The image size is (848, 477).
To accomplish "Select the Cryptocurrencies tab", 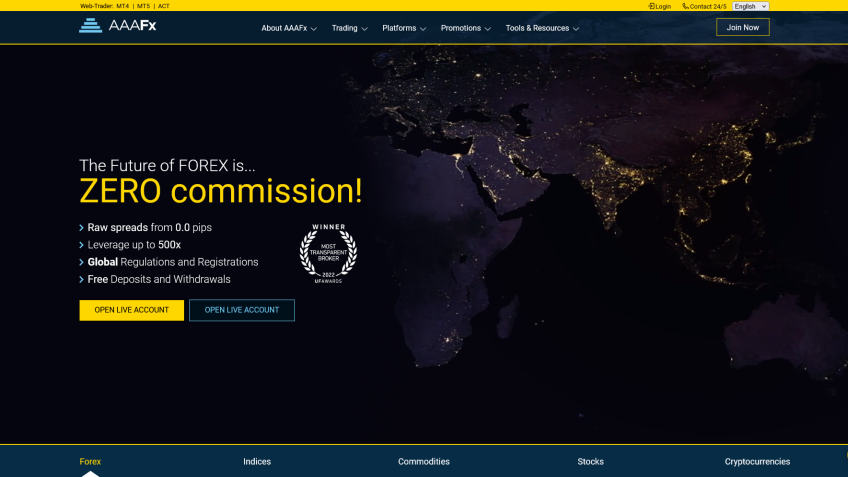I will click(757, 462).
